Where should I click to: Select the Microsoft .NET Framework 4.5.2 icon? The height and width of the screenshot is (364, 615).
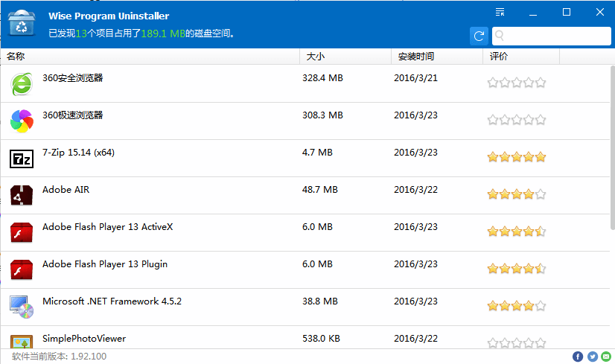pos(22,307)
